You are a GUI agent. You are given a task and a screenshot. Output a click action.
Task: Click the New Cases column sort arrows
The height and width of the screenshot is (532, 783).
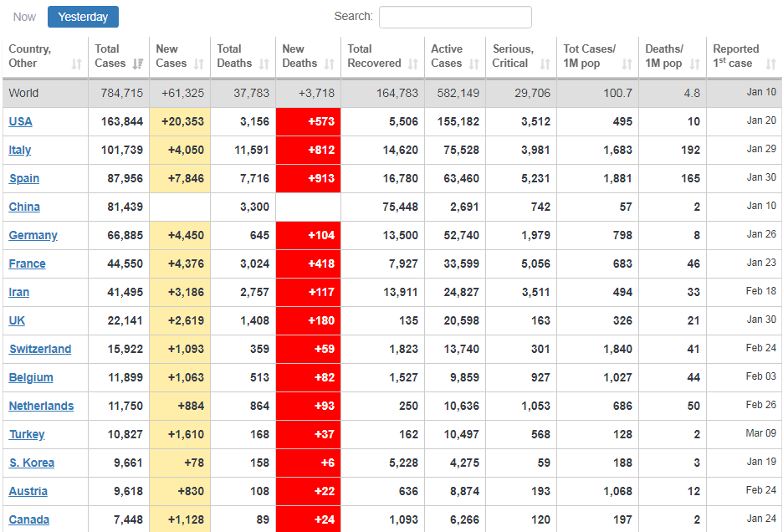tap(199, 64)
